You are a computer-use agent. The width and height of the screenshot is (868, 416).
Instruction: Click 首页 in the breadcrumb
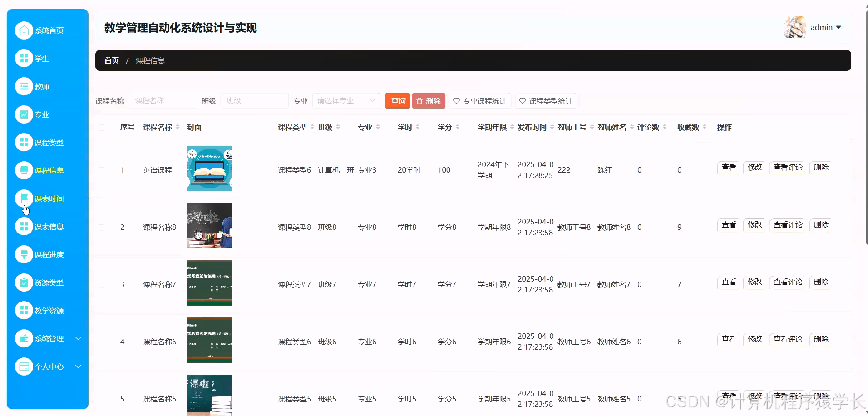point(111,60)
